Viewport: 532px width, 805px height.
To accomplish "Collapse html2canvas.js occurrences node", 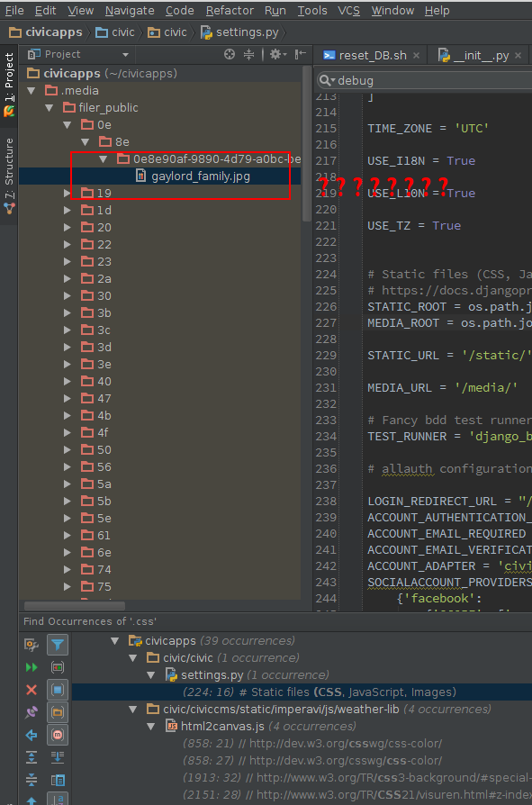I will click(151, 727).
